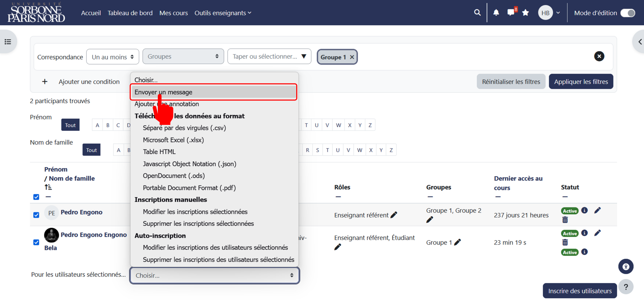
Task: Select Microsoft Excel (.xlsx) option
Action: (173, 140)
